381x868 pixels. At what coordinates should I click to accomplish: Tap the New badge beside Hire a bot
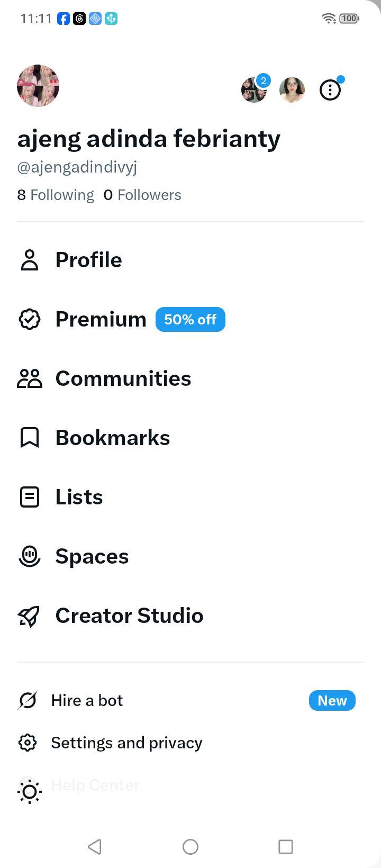pyautogui.click(x=332, y=700)
